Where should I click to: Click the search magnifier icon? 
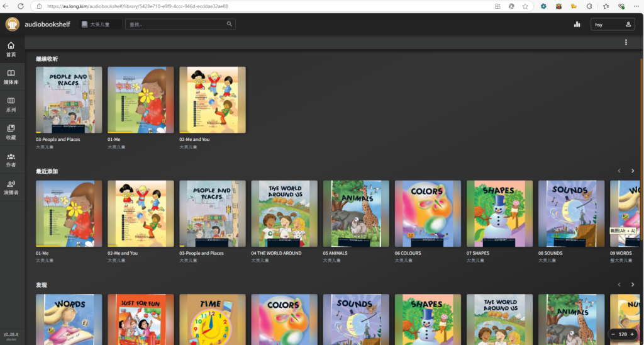pyautogui.click(x=229, y=24)
